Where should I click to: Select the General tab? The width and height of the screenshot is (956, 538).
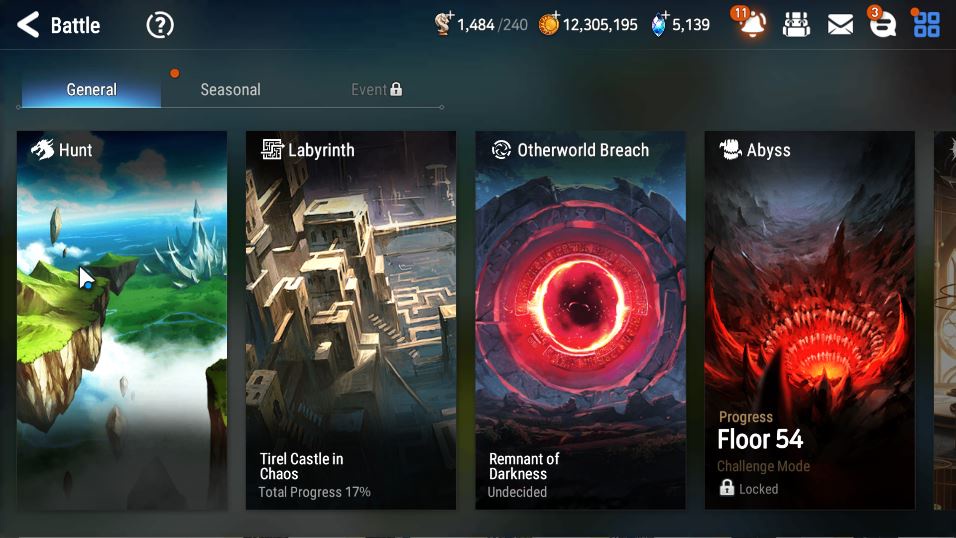click(91, 90)
